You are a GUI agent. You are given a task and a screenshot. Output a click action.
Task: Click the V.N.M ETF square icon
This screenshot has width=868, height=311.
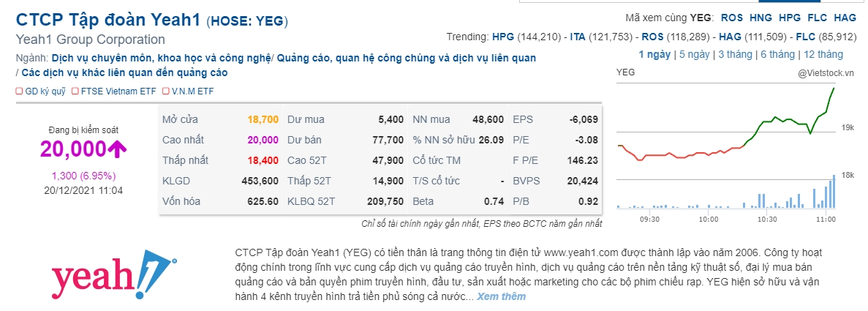click(x=167, y=91)
